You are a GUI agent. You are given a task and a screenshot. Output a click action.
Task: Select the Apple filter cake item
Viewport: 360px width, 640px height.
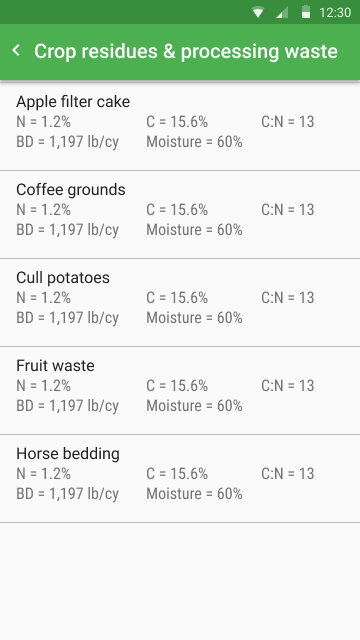180,126
